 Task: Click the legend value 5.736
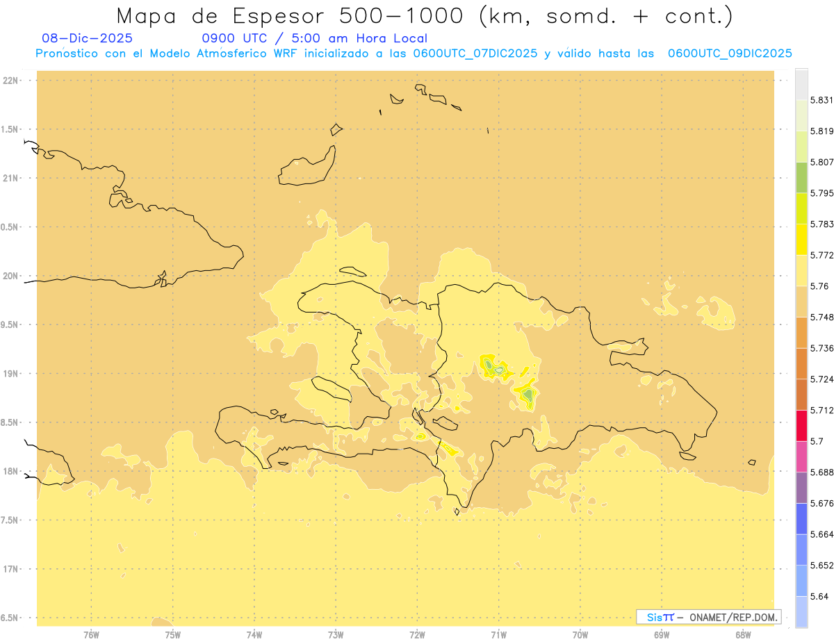(822, 348)
